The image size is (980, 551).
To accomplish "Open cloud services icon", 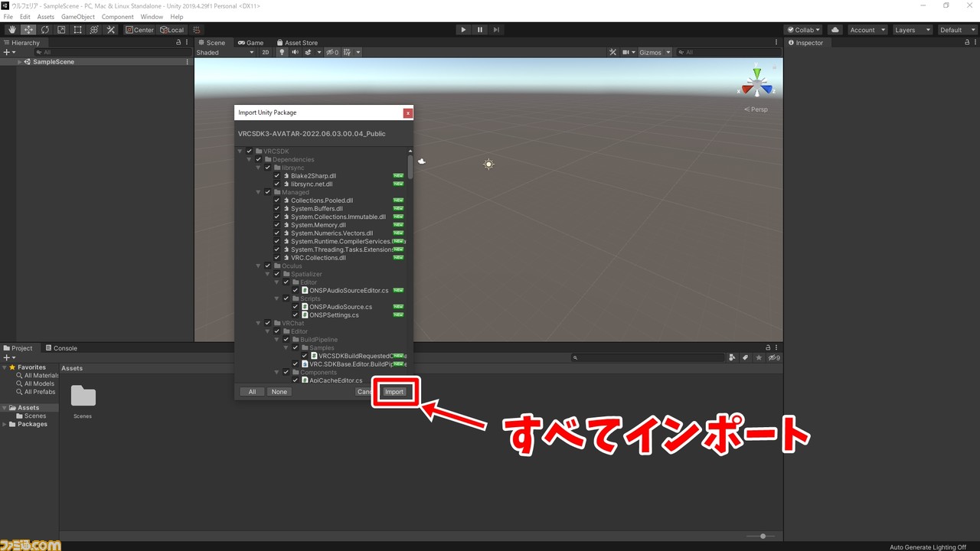I will [x=835, y=30].
